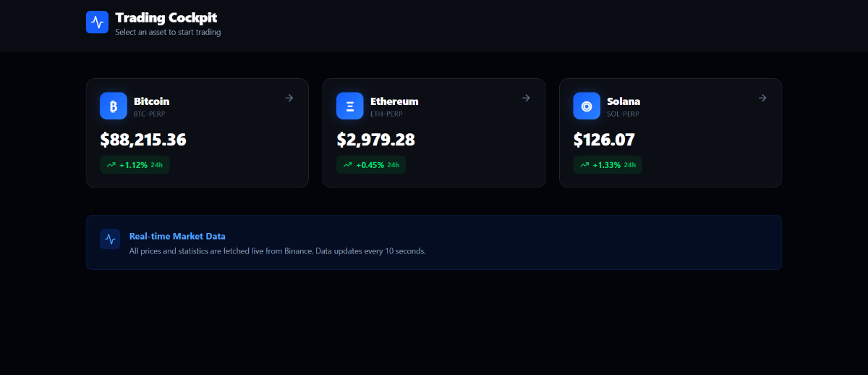The height and width of the screenshot is (375, 868).
Task: Open Ethereum via its arrow icon
Action: tap(526, 98)
